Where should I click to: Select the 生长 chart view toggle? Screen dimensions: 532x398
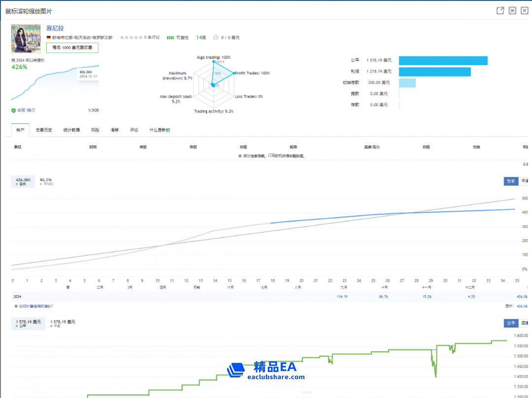point(510,181)
